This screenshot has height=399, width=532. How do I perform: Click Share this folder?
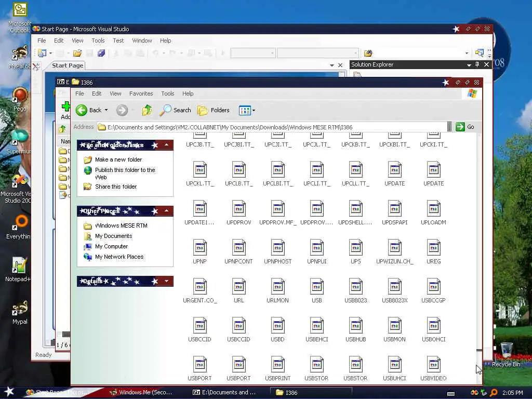[116, 187]
